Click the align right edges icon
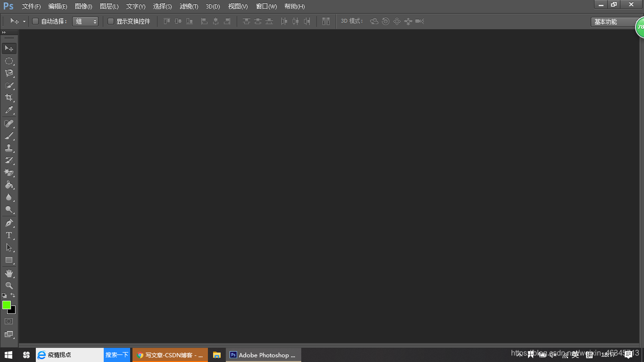 [x=227, y=21]
